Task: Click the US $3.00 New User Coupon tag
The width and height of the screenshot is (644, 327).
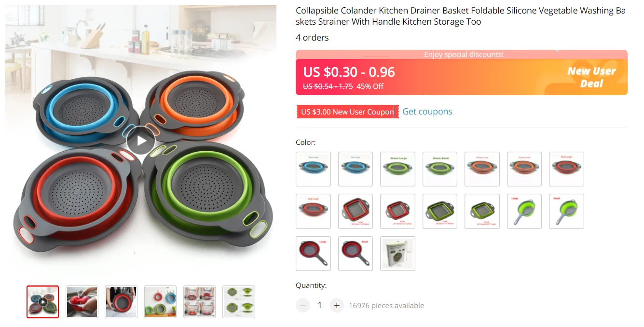Action: coord(347,112)
